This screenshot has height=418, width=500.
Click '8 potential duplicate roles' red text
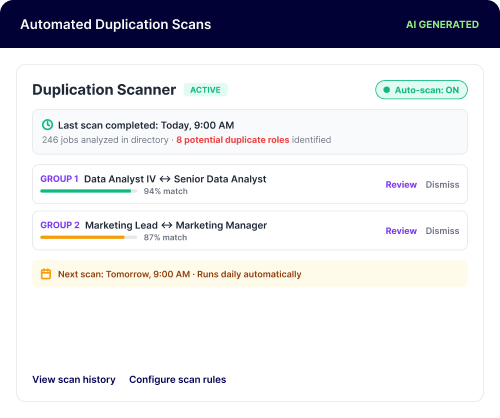pyautogui.click(x=233, y=140)
